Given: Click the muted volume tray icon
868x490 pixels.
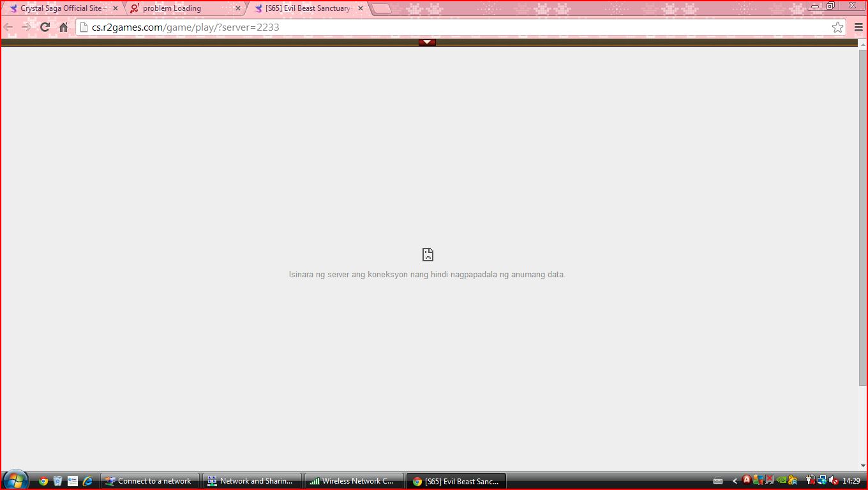Looking at the screenshot, I should coord(833,480).
